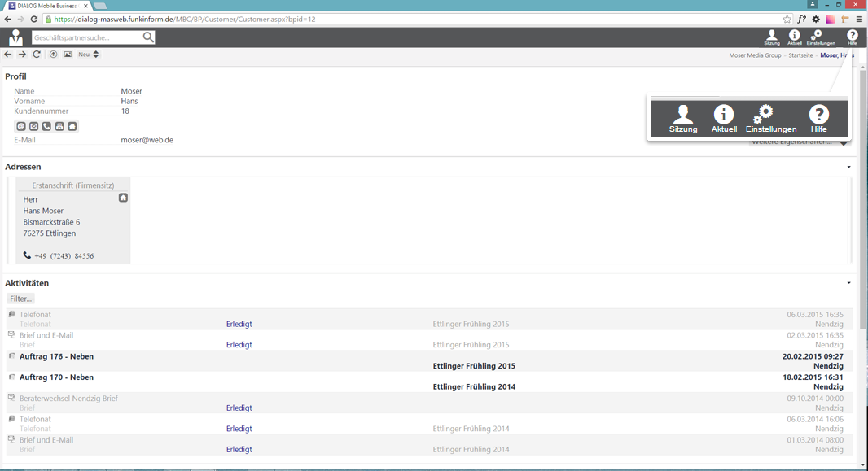Click the gear browser extension icon

816,19
